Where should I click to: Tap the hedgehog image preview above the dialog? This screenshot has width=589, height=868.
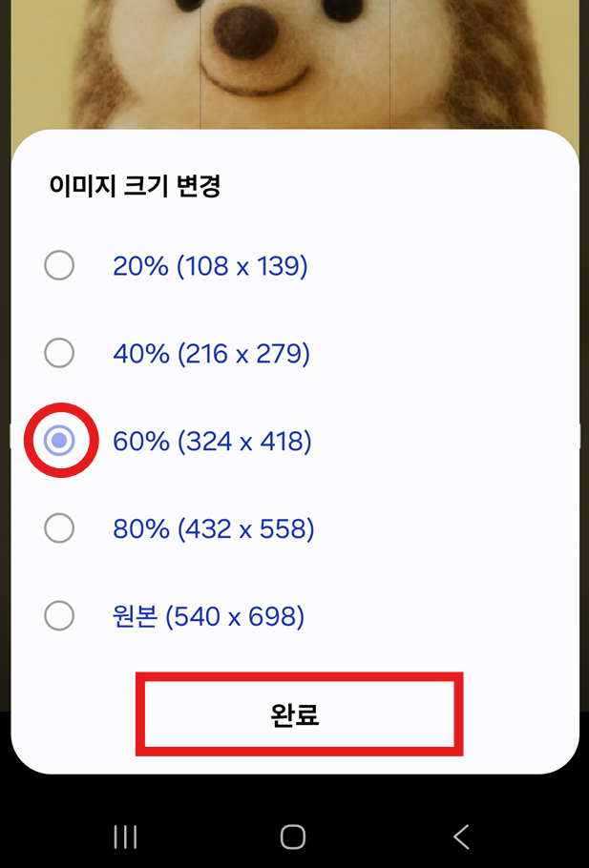[x=294, y=62]
